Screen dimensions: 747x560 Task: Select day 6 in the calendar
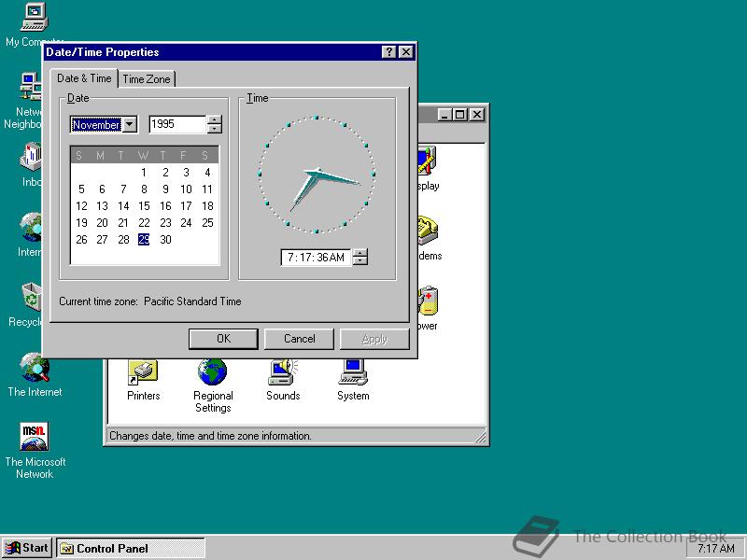tap(102, 189)
